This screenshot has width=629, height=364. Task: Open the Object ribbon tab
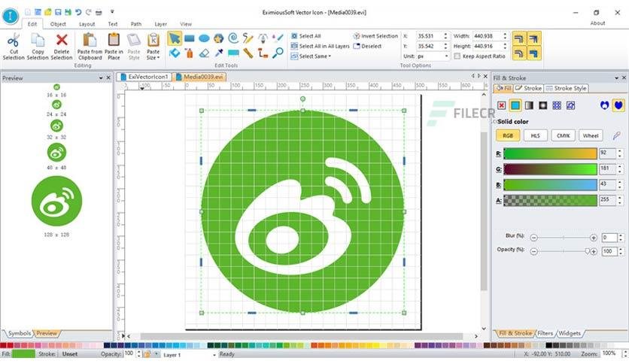[x=58, y=24]
